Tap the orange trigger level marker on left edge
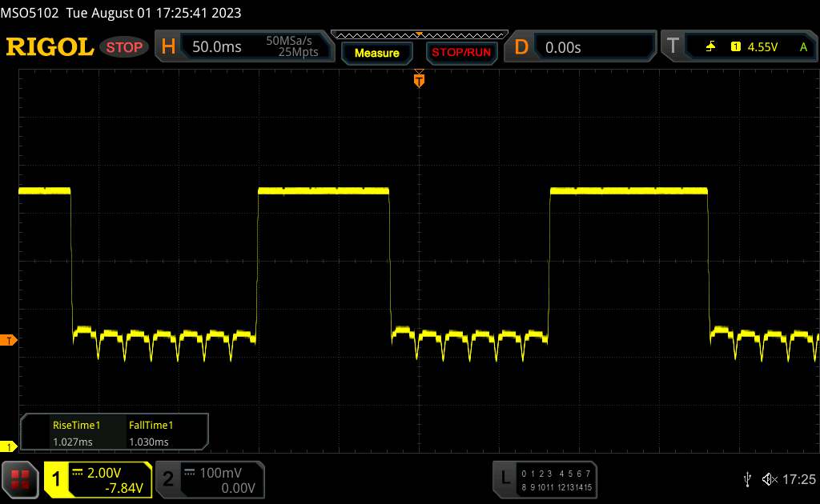820x504 pixels. click(9, 341)
